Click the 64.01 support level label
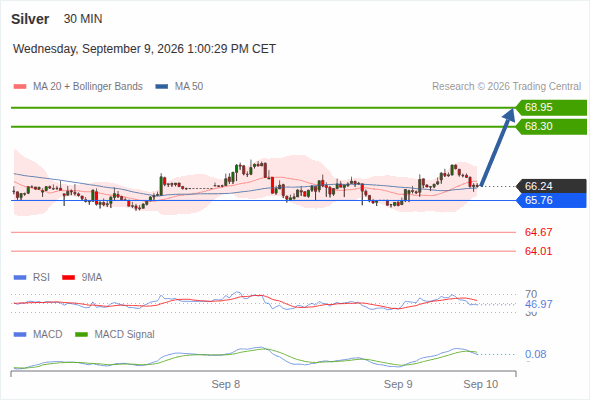This screenshot has width=590, height=400. click(x=538, y=251)
